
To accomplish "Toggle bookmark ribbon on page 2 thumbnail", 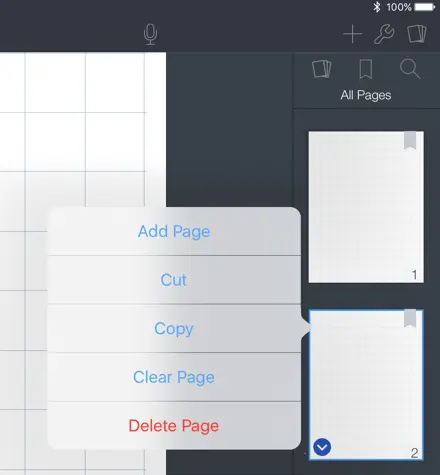I will pyautogui.click(x=410, y=318).
